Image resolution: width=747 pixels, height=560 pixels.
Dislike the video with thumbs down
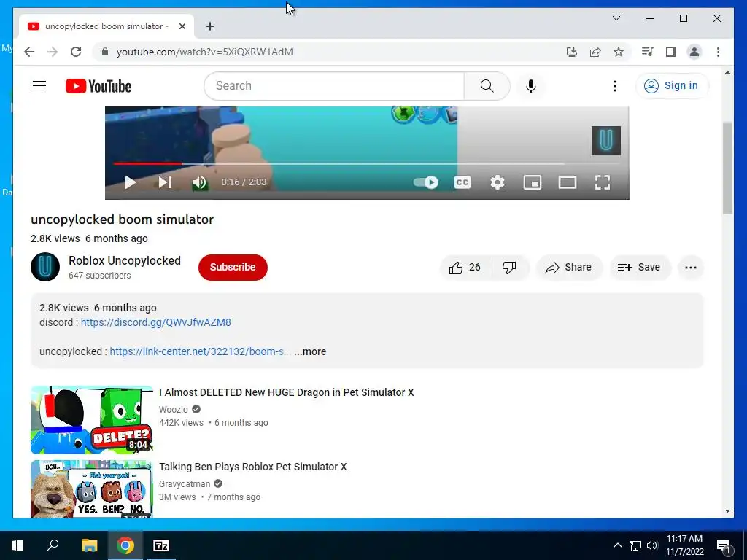coord(509,267)
